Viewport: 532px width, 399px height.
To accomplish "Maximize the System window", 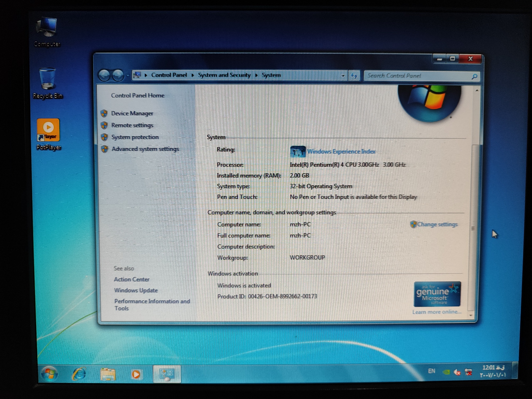I will coord(452,59).
